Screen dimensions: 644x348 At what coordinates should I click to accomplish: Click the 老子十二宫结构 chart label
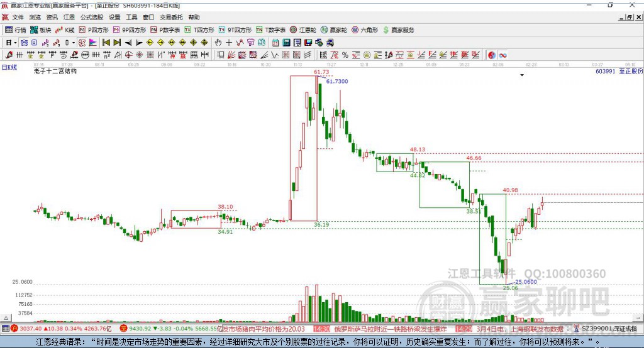pyautogui.click(x=55, y=71)
